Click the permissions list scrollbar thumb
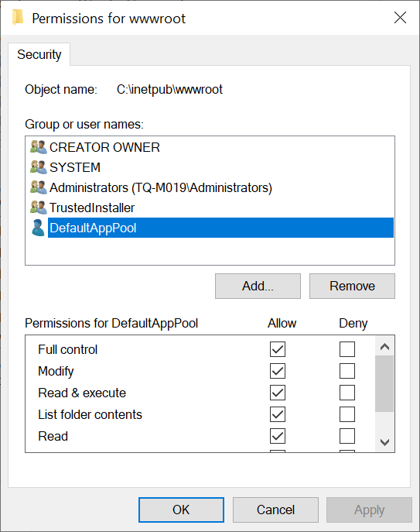The width and height of the screenshot is (420, 532). [384, 384]
